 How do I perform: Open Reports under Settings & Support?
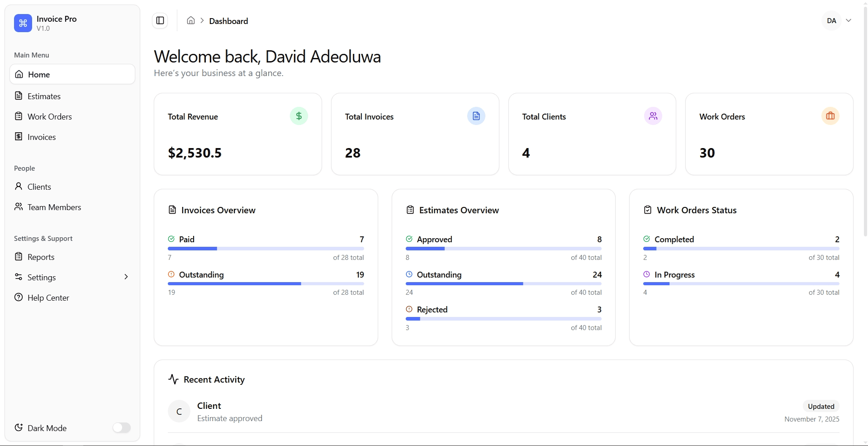(40, 257)
